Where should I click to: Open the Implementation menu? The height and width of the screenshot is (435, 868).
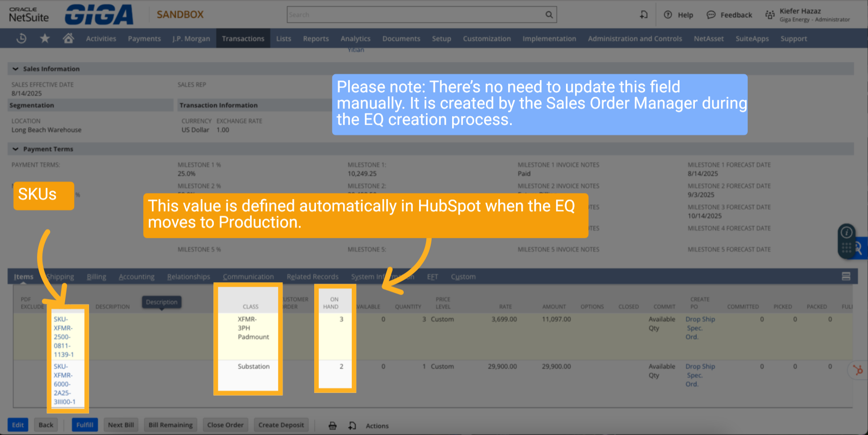(549, 38)
